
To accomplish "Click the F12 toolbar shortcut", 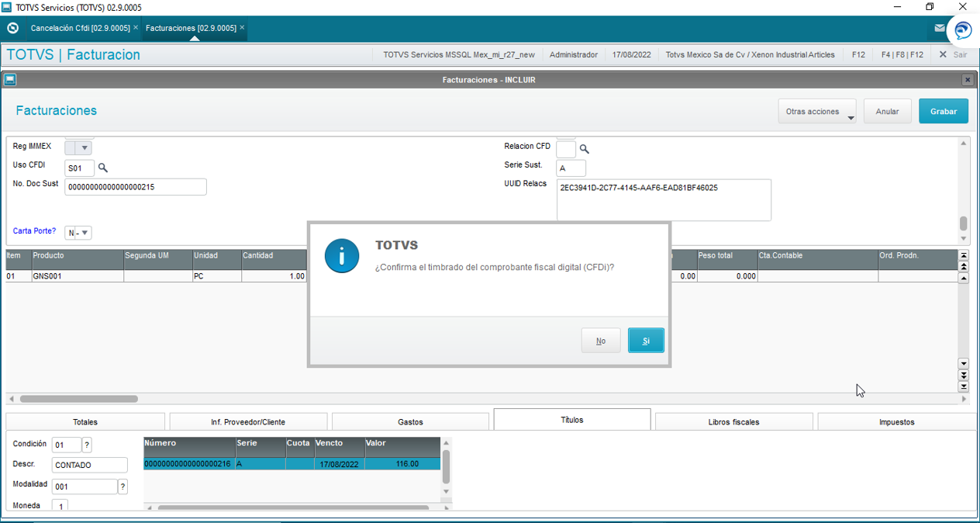I will [x=858, y=55].
